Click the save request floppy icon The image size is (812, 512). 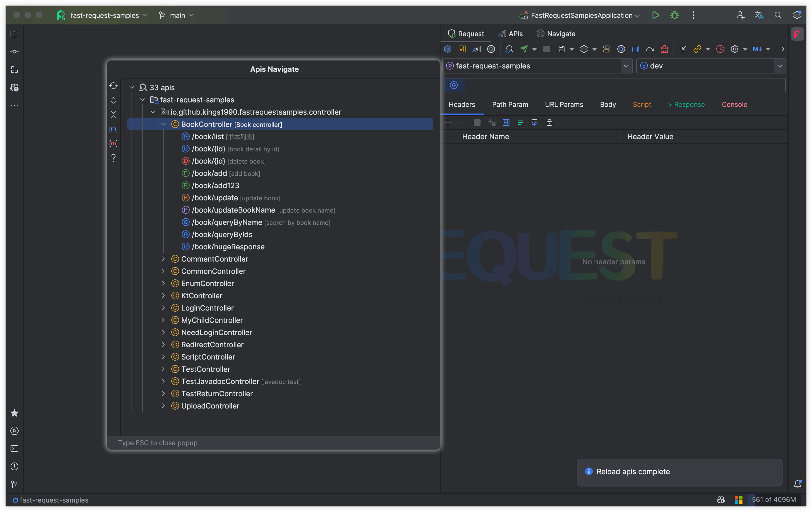click(561, 49)
